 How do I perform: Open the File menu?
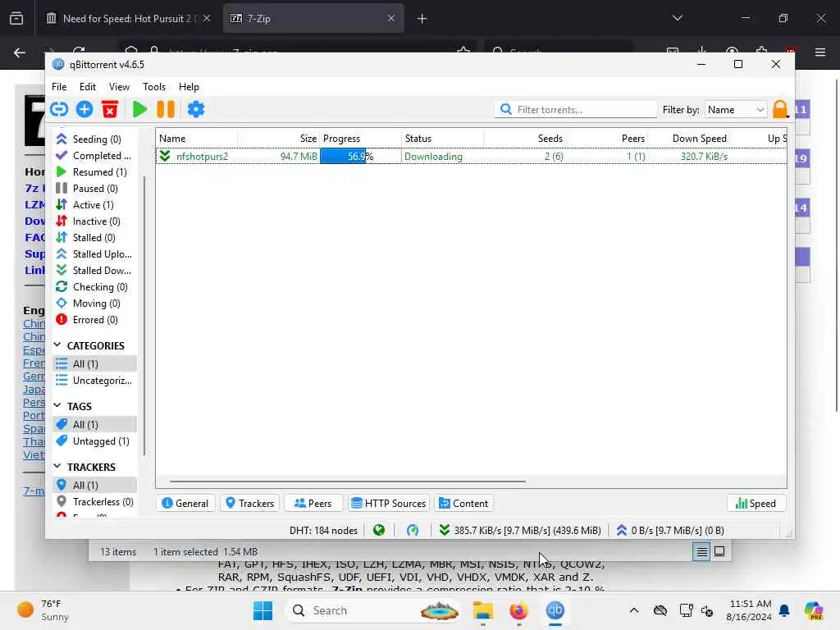[x=59, y=87]
